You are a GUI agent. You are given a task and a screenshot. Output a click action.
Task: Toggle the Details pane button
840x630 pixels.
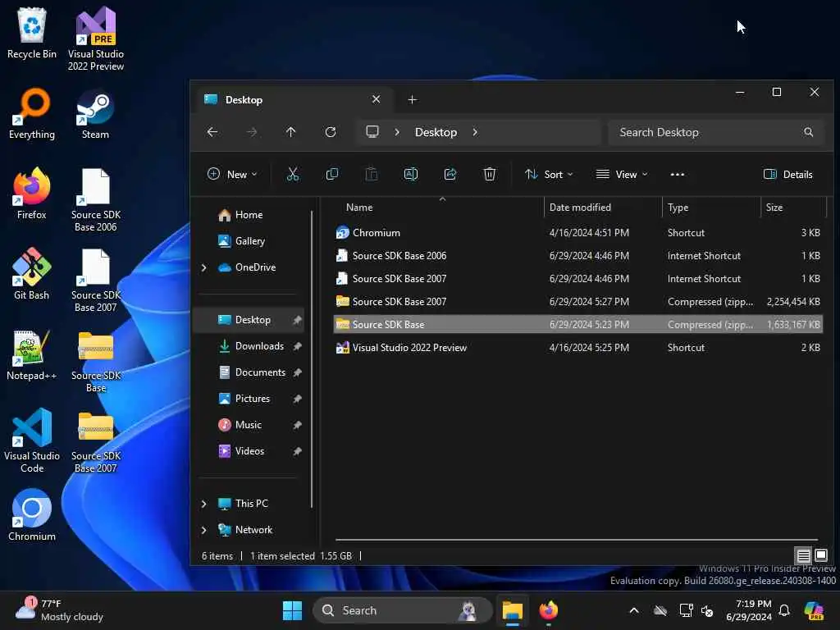[788, 174]
